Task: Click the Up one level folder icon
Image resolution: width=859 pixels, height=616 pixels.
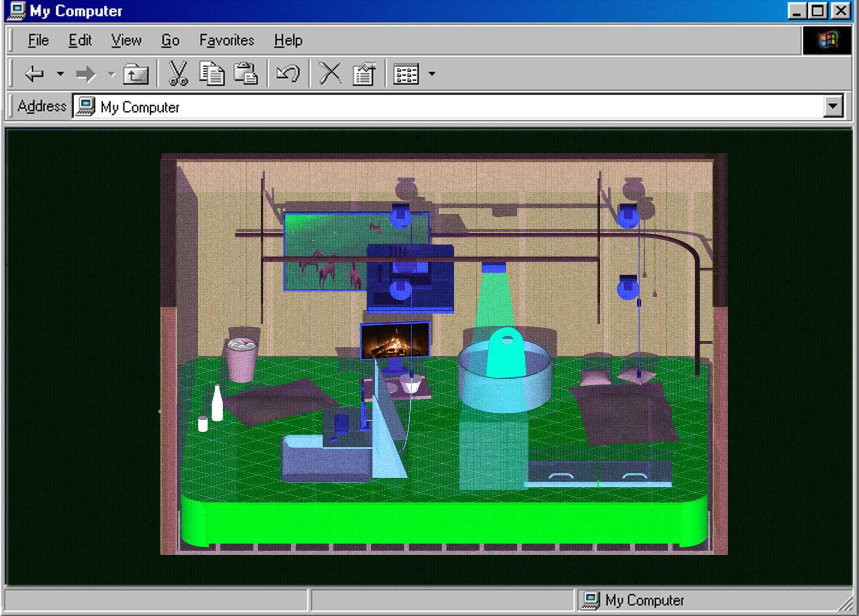Action: [136, 74]
